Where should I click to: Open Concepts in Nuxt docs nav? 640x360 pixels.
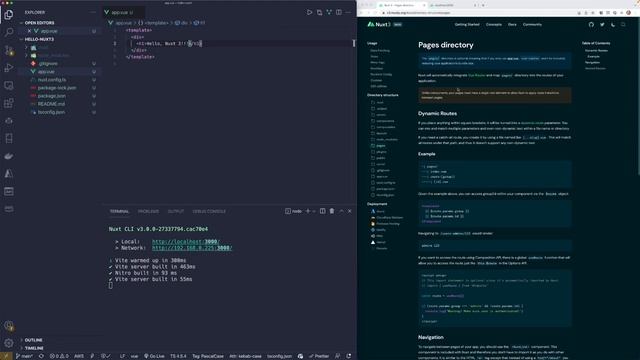pos(493,24)
